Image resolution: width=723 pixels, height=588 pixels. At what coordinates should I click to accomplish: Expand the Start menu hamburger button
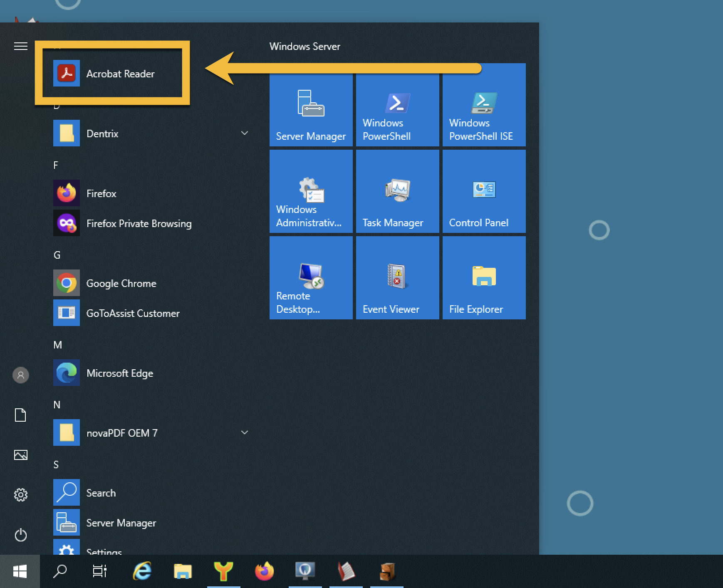coord(21,46)
